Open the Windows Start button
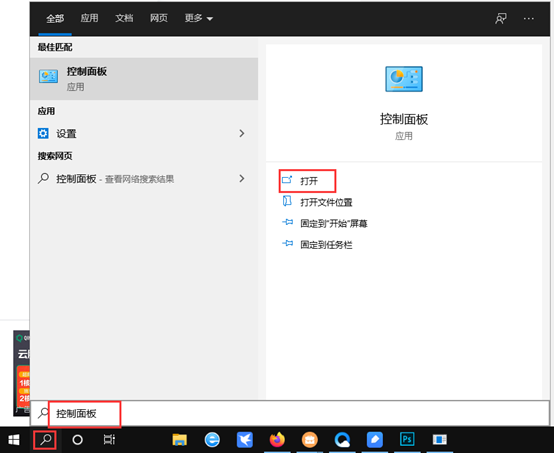 pyautogui.click(x=13, y=440)
